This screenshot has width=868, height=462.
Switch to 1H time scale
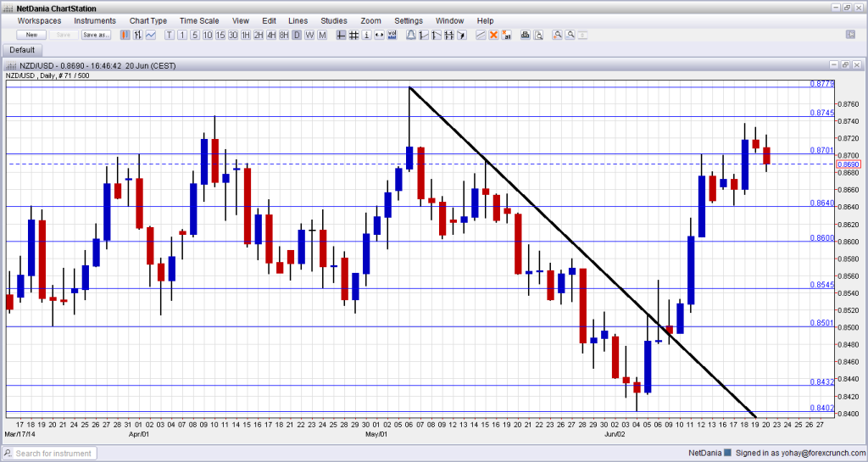(x=246, y=35)
